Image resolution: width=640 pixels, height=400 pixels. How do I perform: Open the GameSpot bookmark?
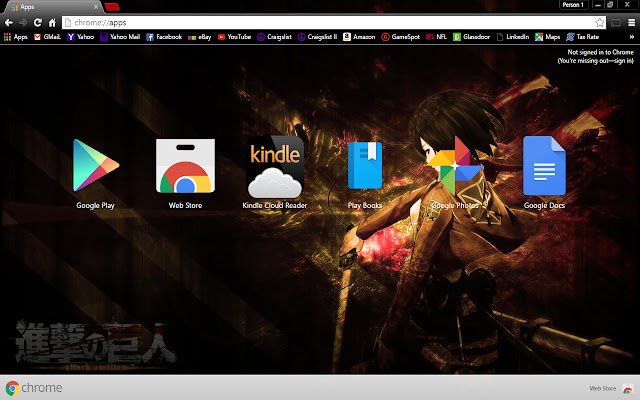(400, 37)
